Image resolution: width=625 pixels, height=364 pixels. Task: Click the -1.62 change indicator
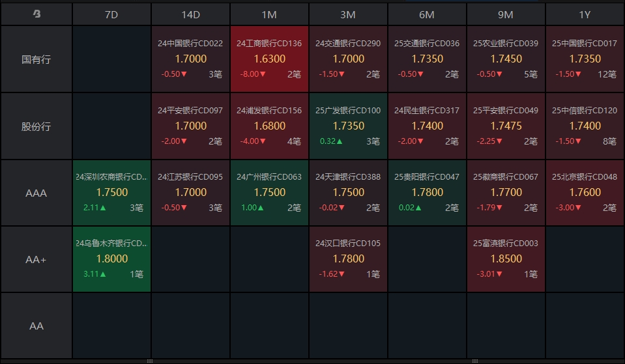332,274
